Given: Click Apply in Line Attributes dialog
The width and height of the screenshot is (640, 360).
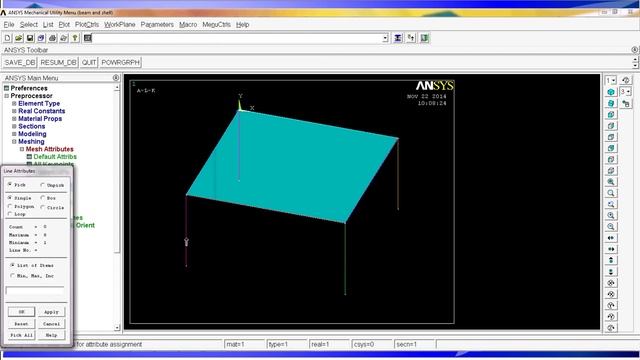Looking at the screenshot, I should [51, 312].
